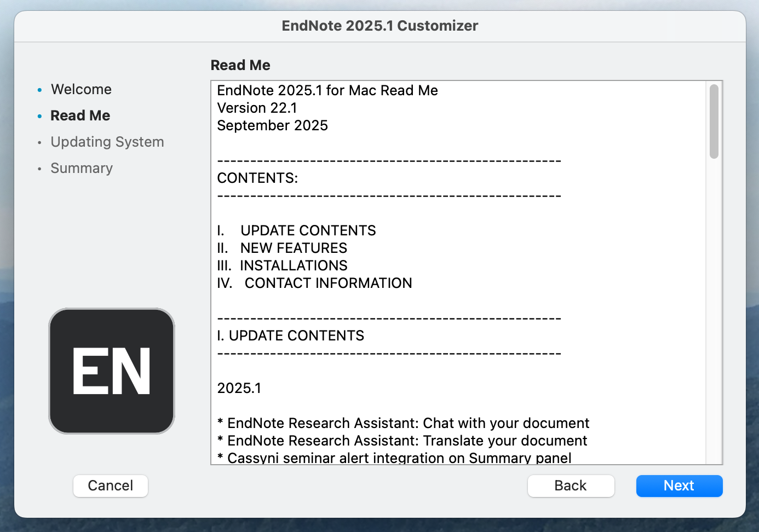Click 'II. NEW FEATURES' contents entry
This screenshot has width=759, height=532.
(282, 248)
